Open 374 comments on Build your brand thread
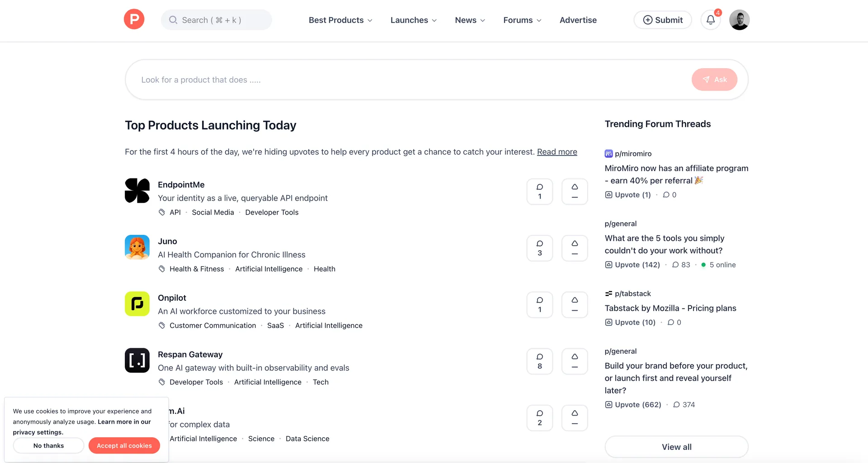Image resolution: width=868 pixels, height=463 pixels. coord(684,405)
